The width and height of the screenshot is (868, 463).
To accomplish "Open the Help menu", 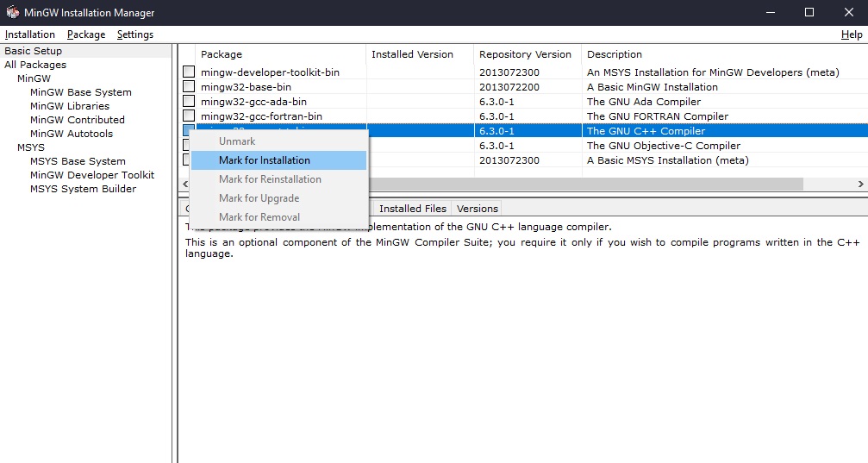I will (852, 34).
